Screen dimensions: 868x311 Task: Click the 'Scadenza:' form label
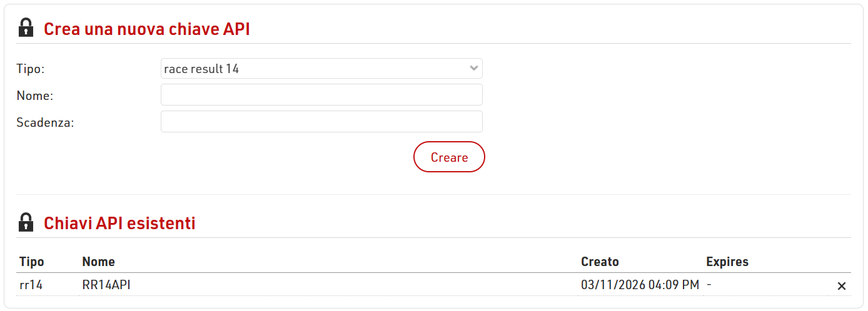45,122
